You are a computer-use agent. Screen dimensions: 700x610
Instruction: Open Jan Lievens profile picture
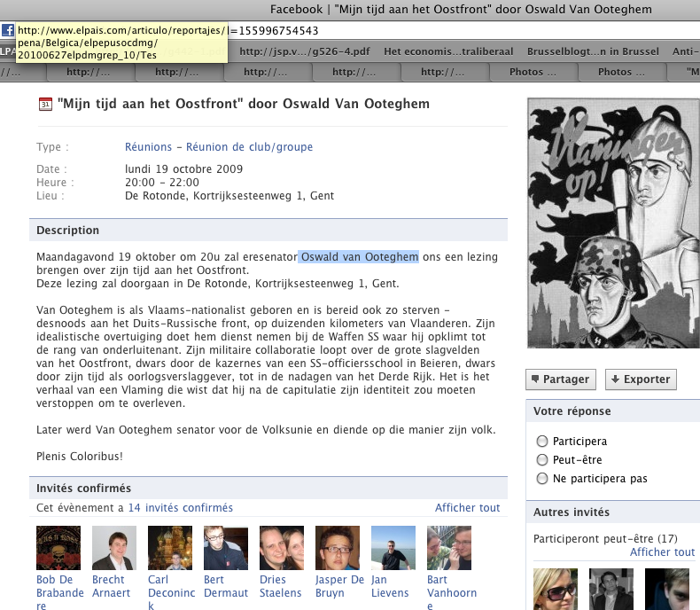click(x=393, y=548)
